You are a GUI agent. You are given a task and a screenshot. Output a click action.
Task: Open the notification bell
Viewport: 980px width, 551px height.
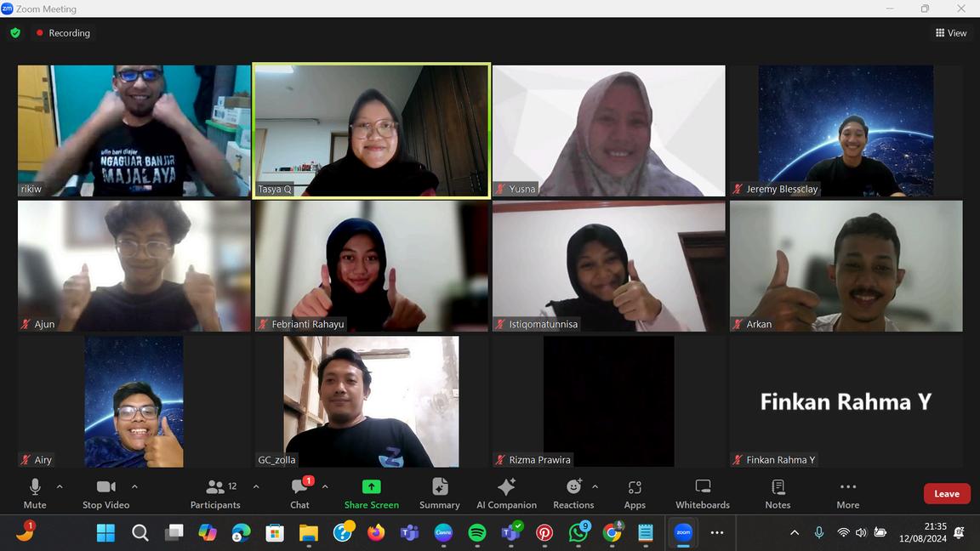point(960,533)
